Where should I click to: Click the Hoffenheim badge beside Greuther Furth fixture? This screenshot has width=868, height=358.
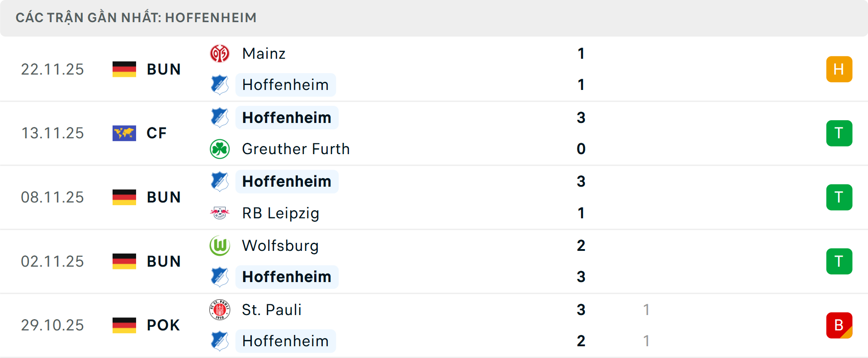coord(220,118)
